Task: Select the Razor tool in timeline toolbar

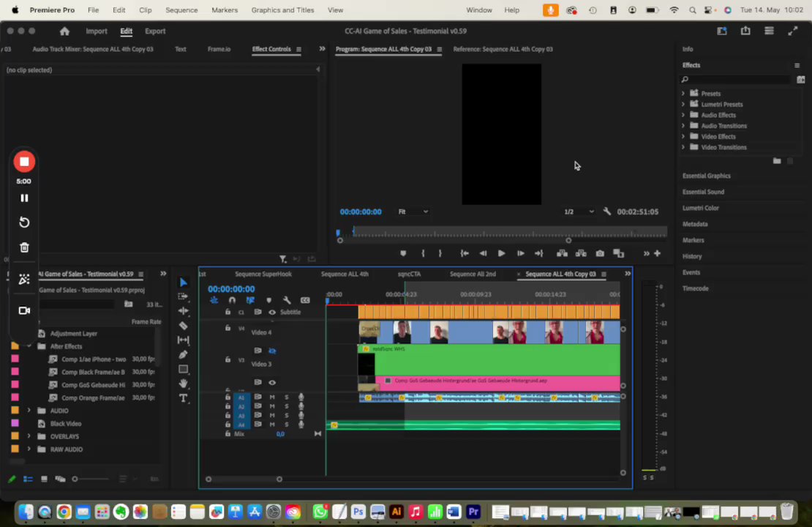Action: 183,326
